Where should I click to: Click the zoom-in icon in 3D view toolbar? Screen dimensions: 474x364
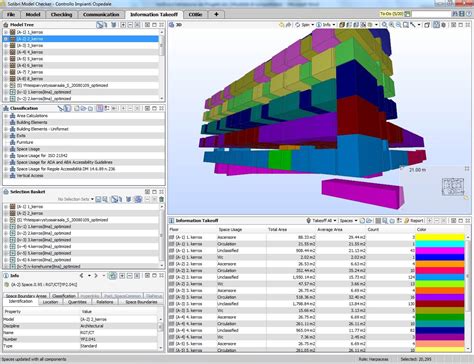coord(392,25)
